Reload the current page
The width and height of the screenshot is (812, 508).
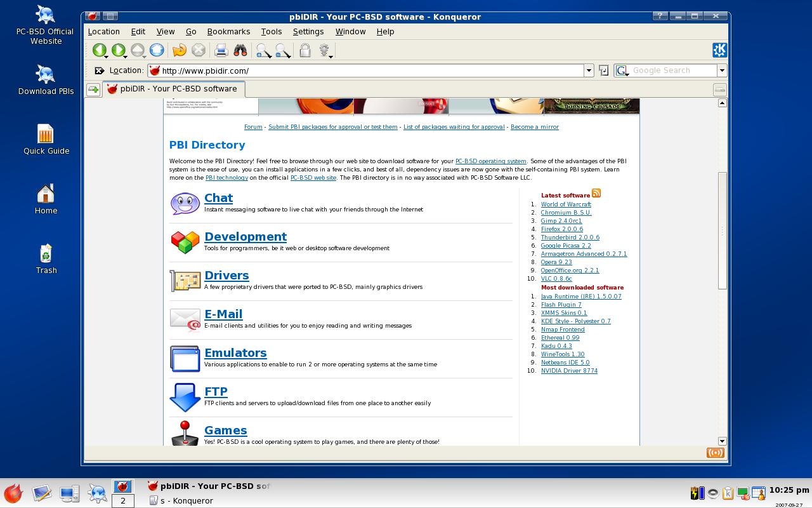[180, 50]
